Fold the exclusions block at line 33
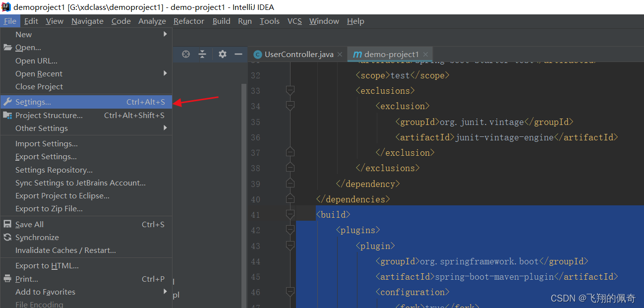Screen dimensions: 644x308 290,90
